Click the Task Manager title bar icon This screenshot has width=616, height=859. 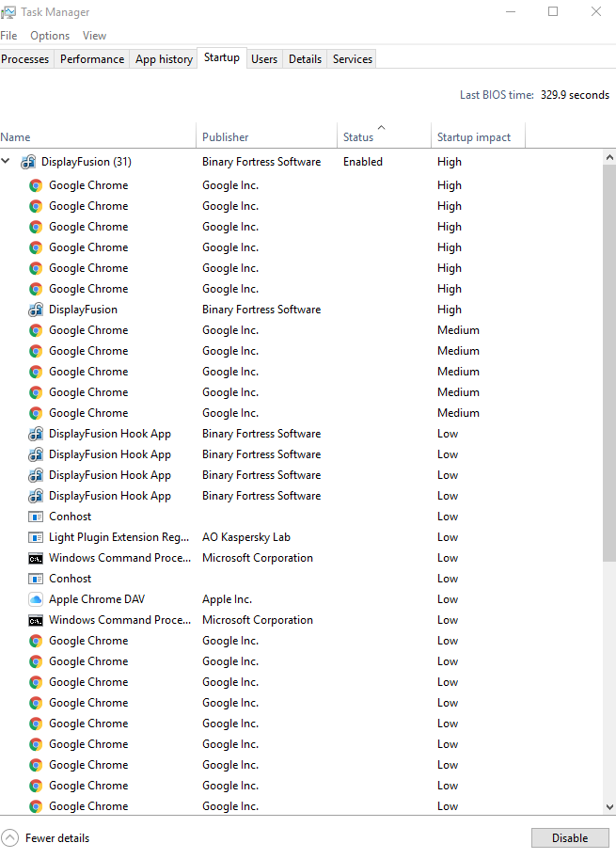(8, 11)
